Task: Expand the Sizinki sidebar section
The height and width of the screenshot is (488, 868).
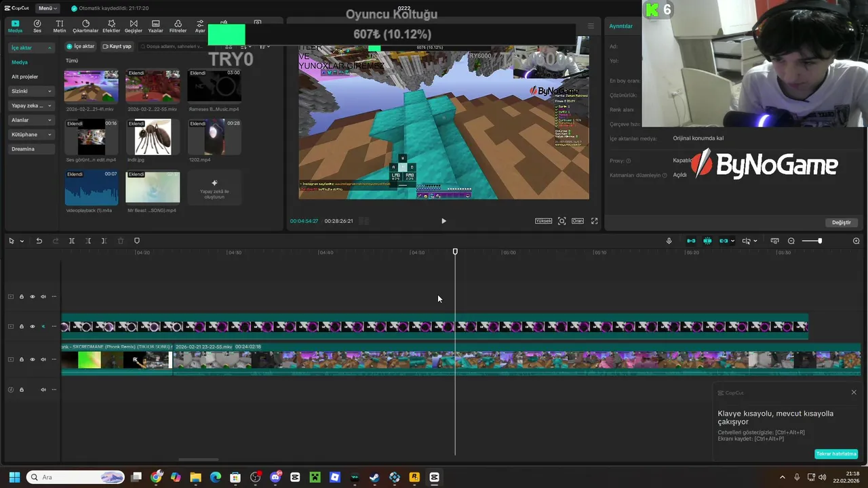Action: tap(50, 91)
